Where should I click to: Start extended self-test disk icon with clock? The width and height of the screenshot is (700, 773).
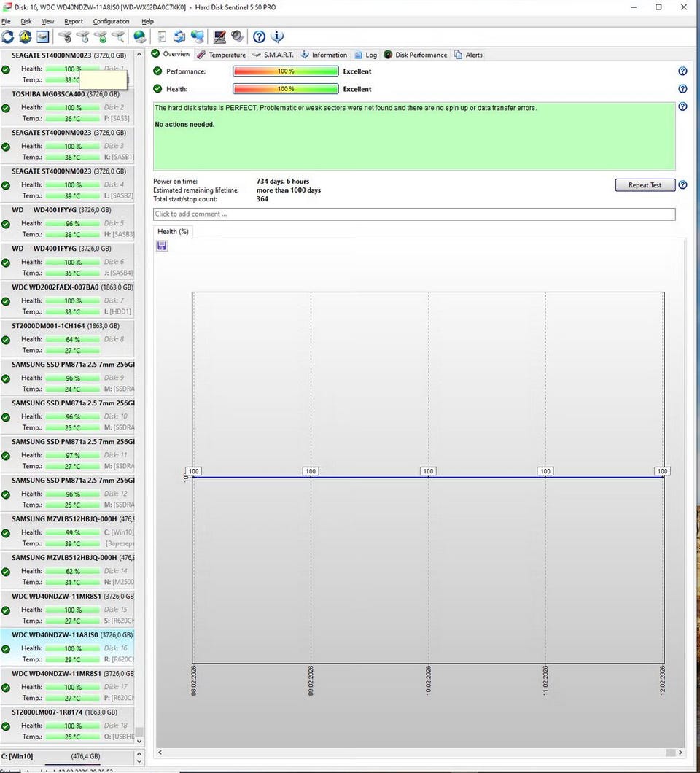pyautogui.click(x=82, y=36)
